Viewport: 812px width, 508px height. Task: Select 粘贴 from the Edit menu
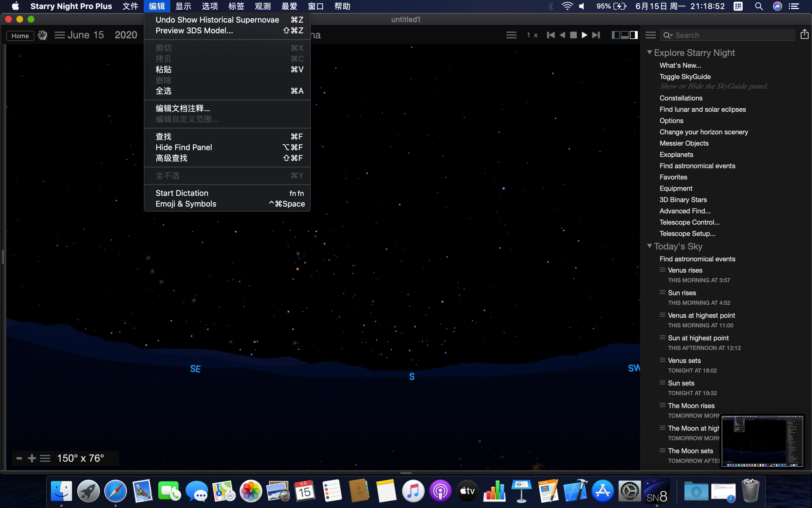(x=227, y=69)
